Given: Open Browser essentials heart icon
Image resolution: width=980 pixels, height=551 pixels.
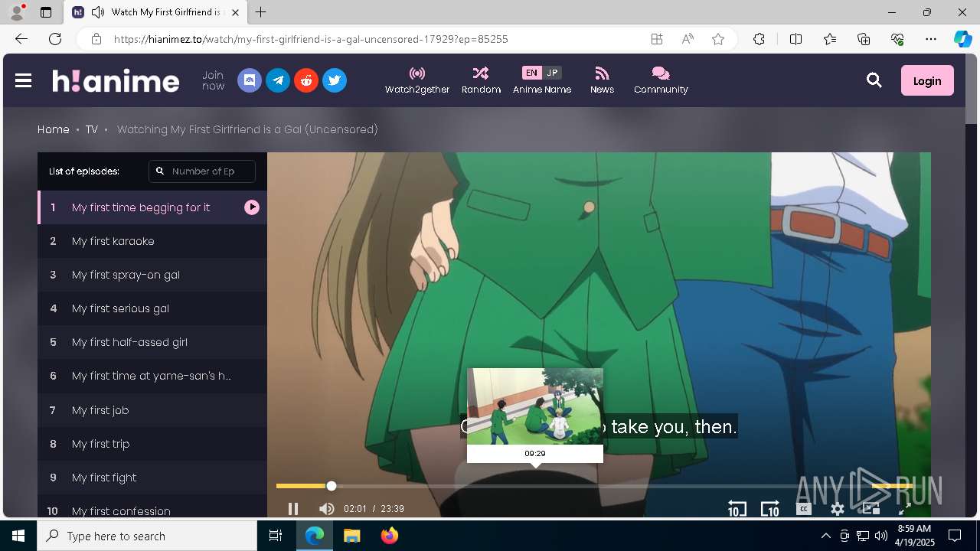Looking at the screenshot, I should pyautogui.click(x=897, y=39).
